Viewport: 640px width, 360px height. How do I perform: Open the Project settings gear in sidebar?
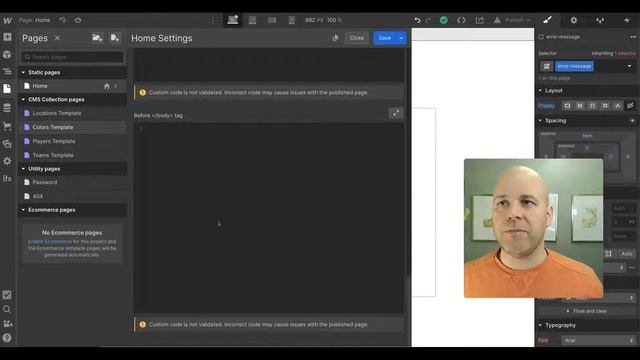coord(7,161)
